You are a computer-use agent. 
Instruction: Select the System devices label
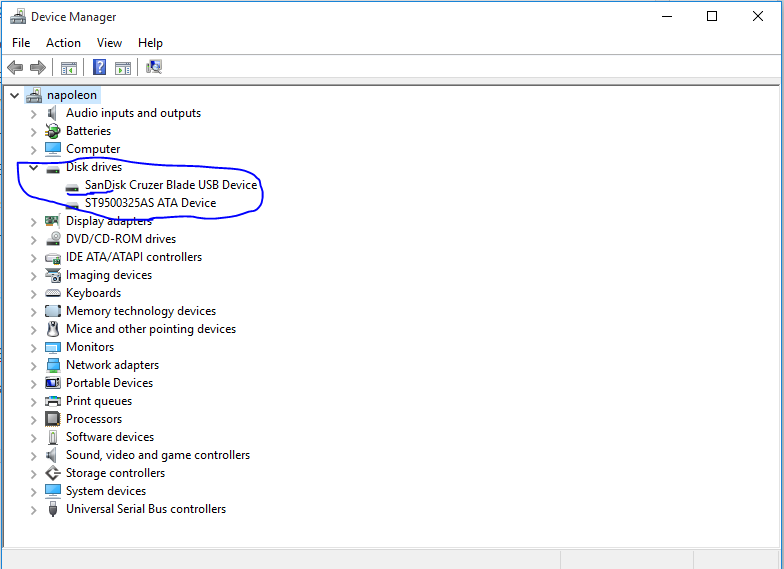pos(106,491)
